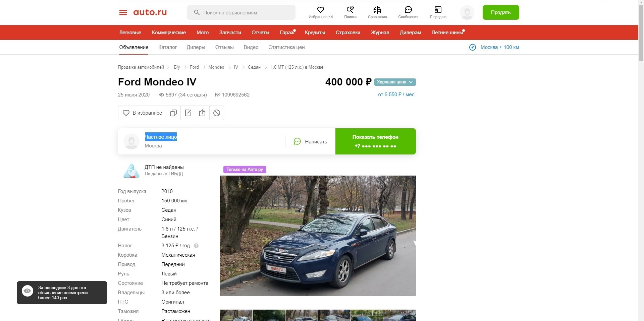Open Запчасти menu item
Image resolution: width=644 pixels, height=321 pixels.
[230, 33]
